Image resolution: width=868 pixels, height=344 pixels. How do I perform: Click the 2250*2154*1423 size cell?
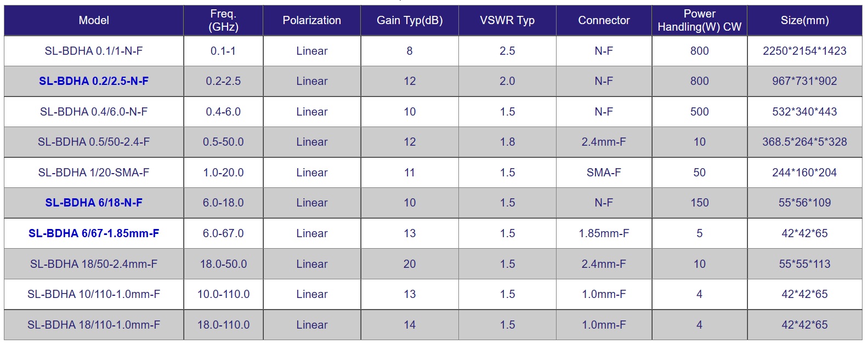804,51
